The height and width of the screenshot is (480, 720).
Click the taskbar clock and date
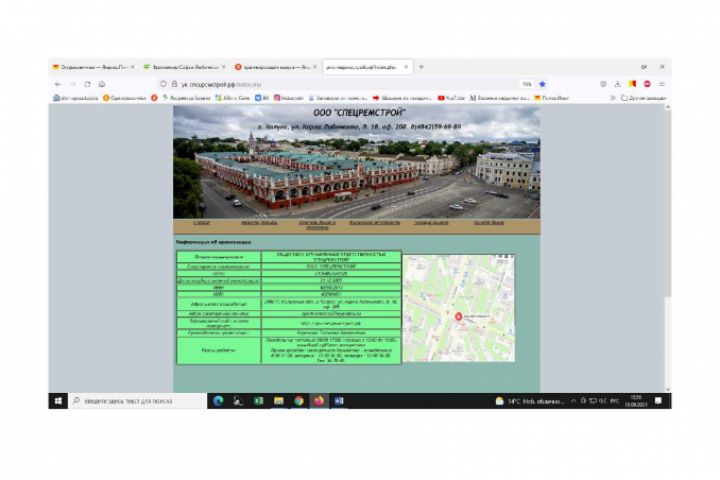[636, 401]
